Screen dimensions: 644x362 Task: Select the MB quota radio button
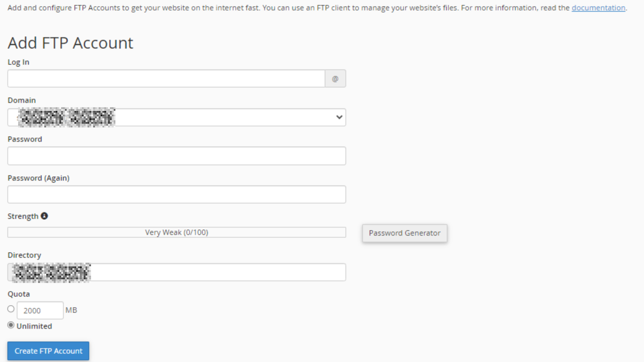(11, 309)
